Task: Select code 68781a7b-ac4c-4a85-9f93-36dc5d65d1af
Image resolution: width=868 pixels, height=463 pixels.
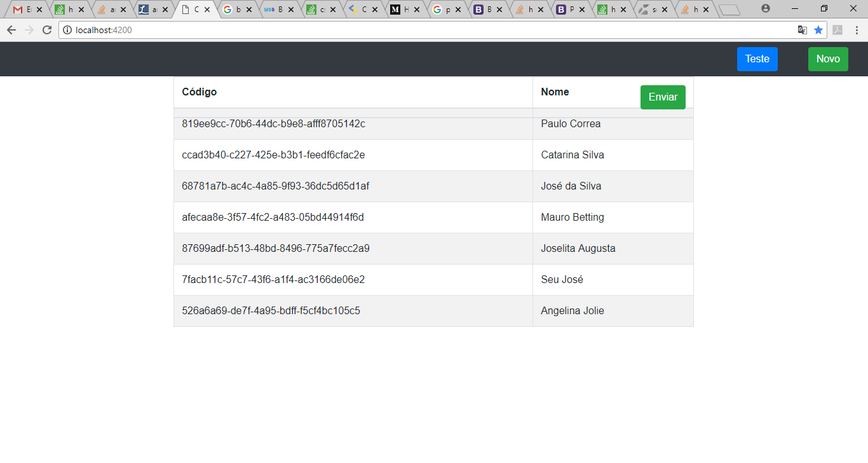Action: tap(275, 186)
